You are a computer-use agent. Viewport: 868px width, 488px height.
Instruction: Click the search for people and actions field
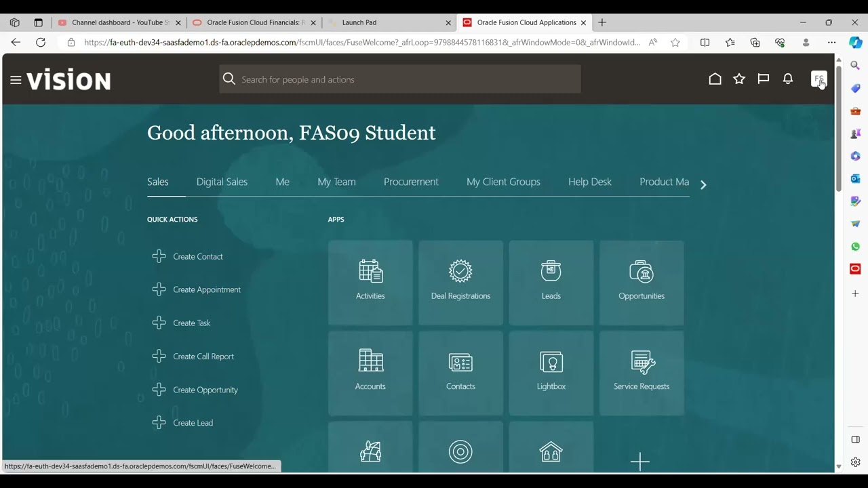point(400,79)
